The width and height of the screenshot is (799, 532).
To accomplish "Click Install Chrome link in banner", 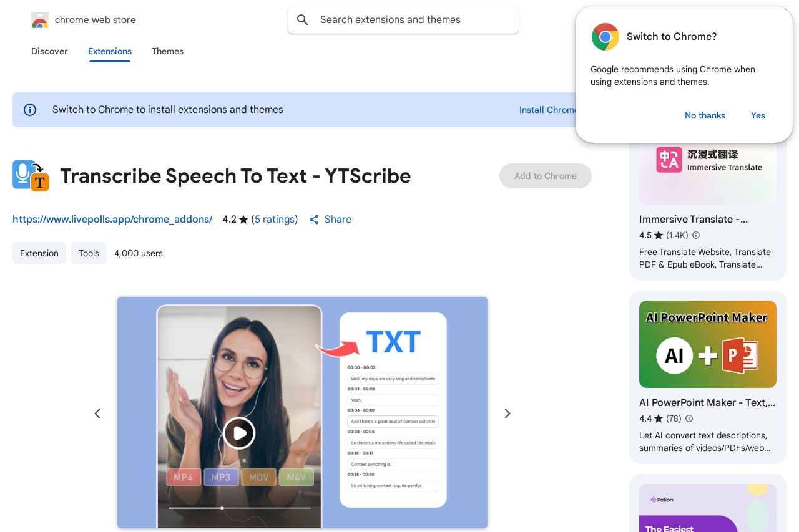I will point(547,110).
